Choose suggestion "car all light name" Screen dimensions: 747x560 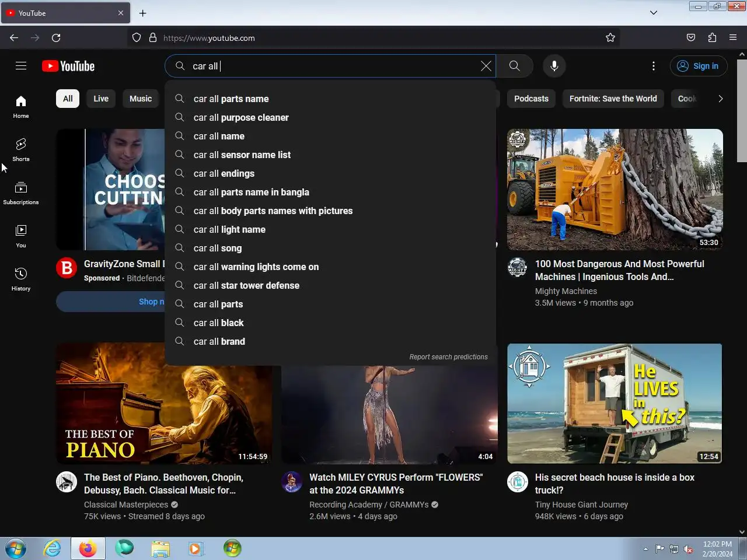pos(330,229)
